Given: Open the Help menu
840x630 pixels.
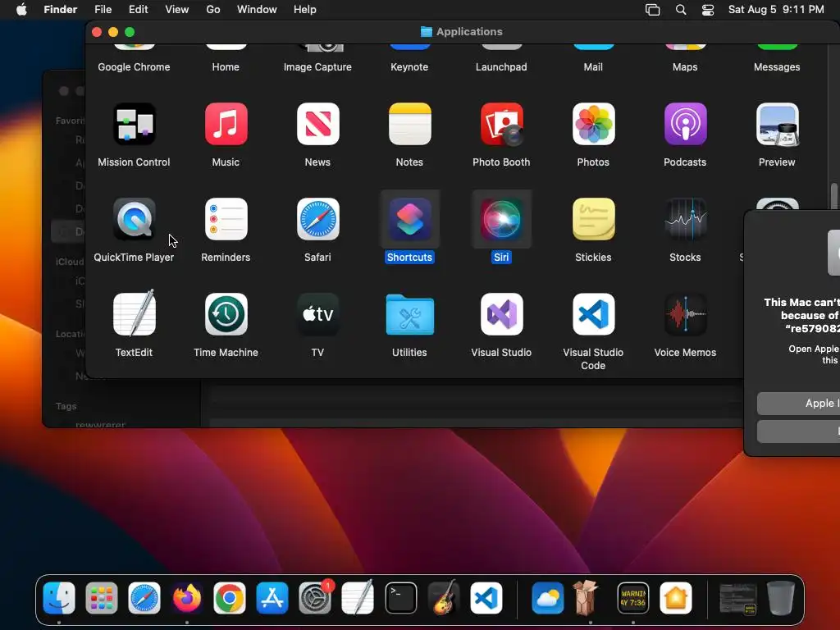Looking at the screenshot, I should (x=305, y=10).
